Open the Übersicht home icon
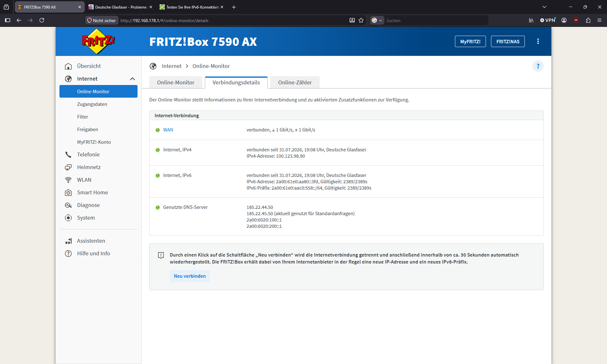 coord(68,66)
